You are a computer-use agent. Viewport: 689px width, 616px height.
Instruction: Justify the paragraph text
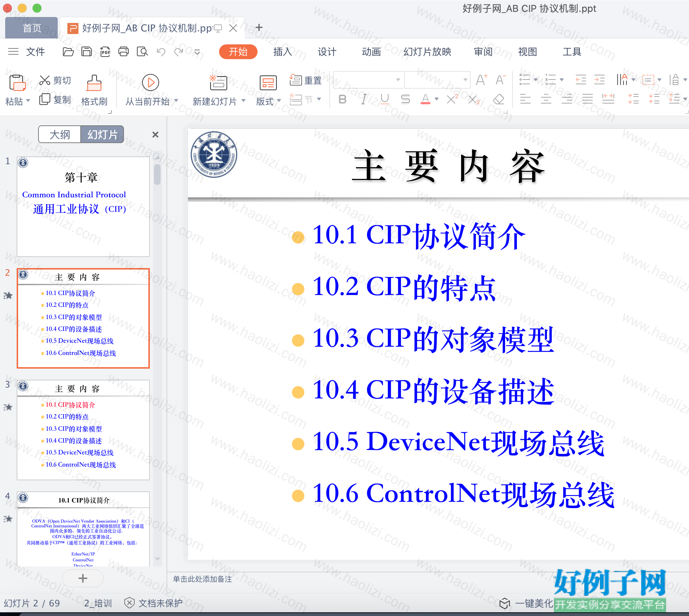pos(587,99)
